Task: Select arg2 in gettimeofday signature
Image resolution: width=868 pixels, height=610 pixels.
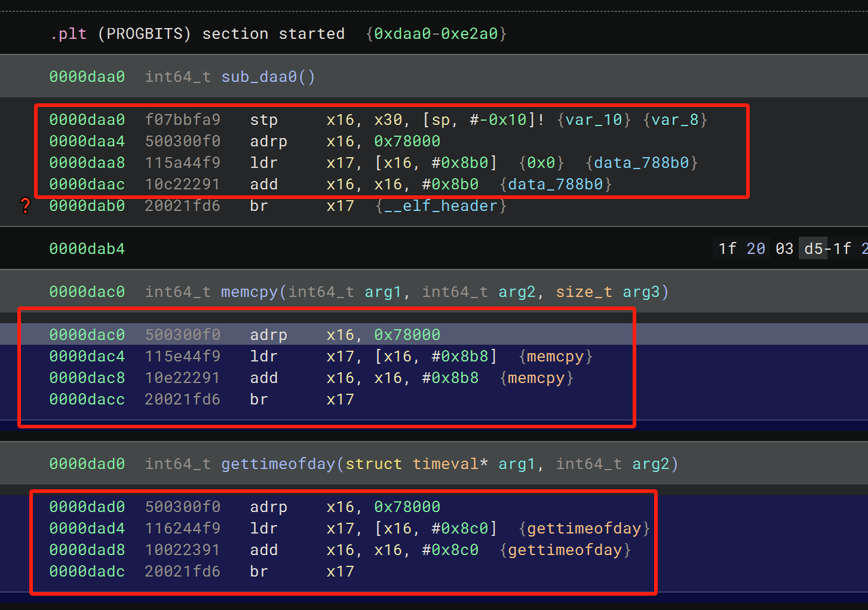Action: [x=651, y=464]
